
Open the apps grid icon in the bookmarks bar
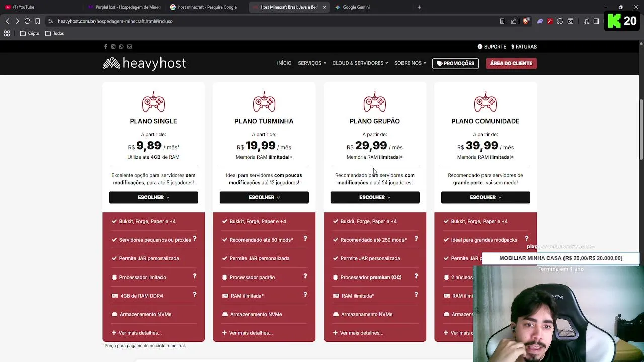point(7,33)
